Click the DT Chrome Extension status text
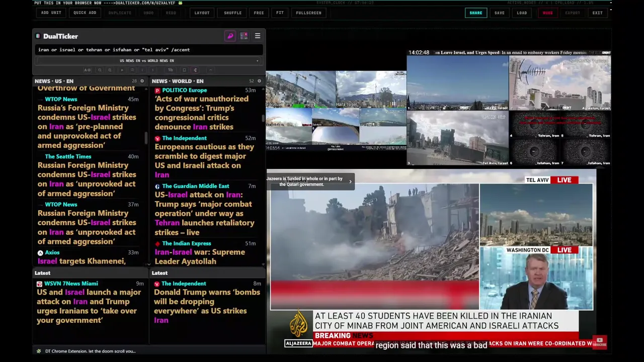 click(x=91, y=351)
